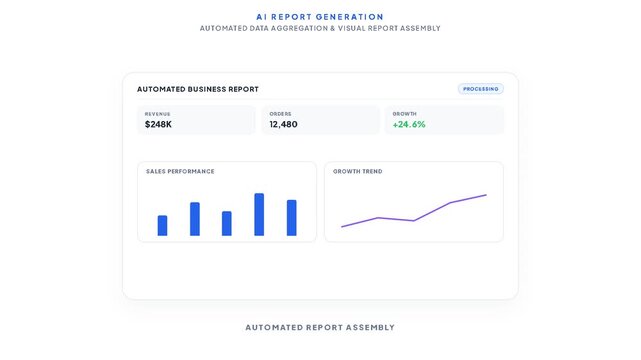
Task: Select the Revenue $248K card
Action: pyautogui.click(x=196, y=120)
